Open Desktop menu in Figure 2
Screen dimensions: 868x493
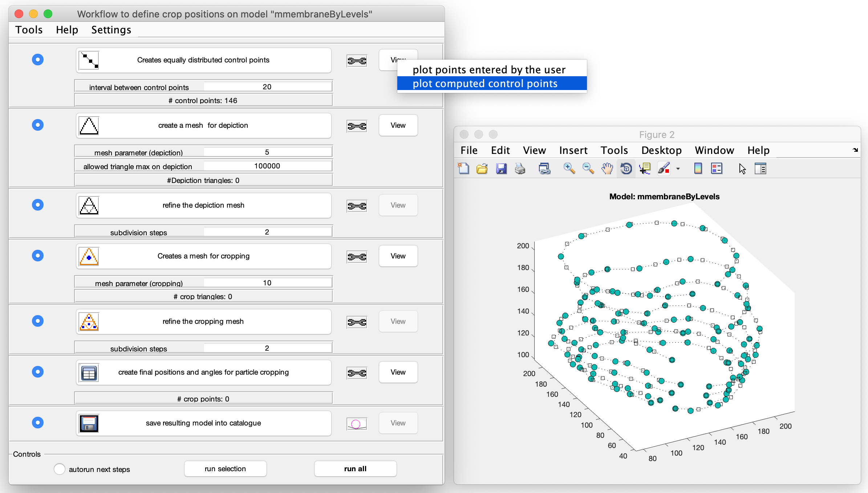point(661,150)
